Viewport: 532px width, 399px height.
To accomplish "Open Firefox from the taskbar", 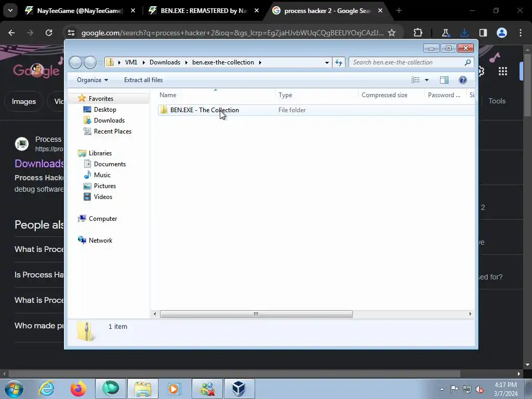I will point(78,389).
